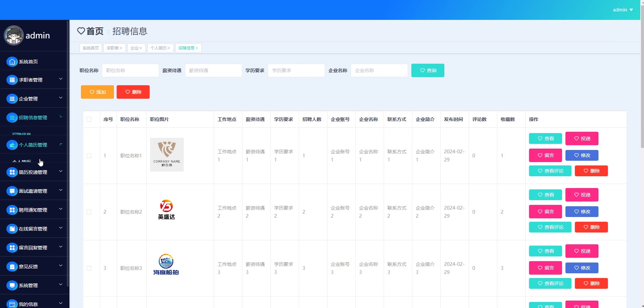The width and height of the screenshot is (644, 308).
Task: Click the 海赢船舶 job image thumbnail
Action: (166, 265)
